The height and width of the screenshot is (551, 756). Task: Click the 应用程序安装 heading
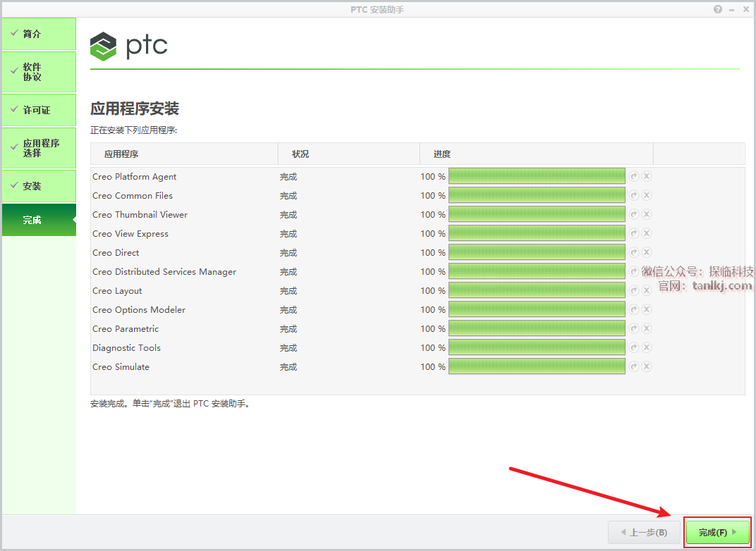point(135,109)
